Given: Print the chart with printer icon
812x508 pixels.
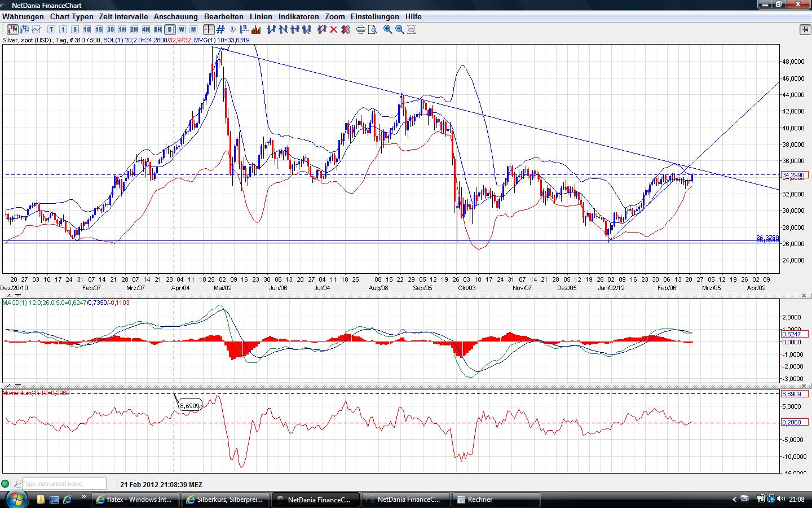Looking at the screenshot, I should 360,29.
